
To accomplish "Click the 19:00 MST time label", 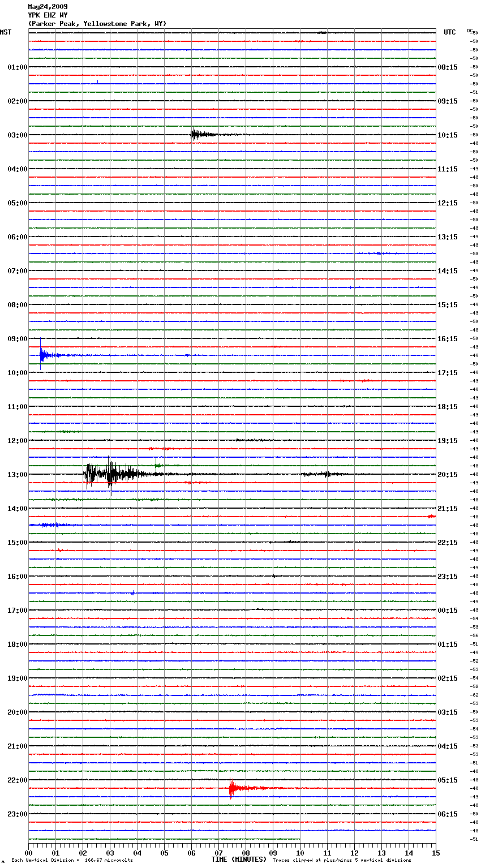I will point(18,678).
